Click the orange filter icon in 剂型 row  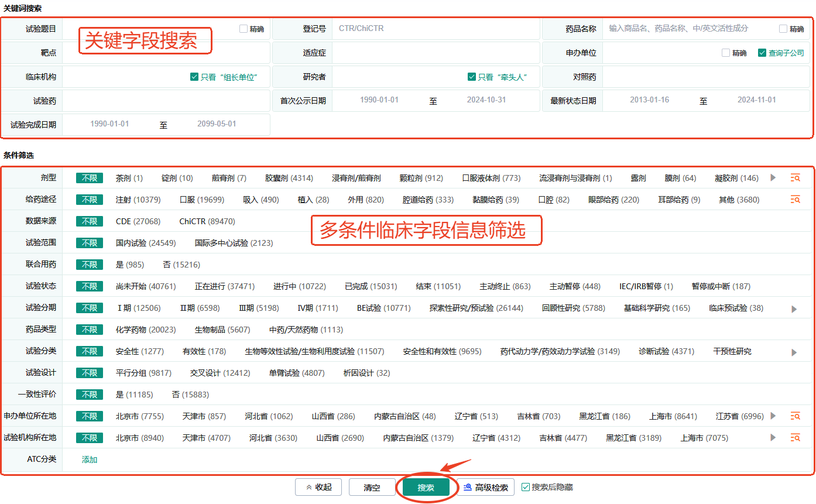[795, 178]
